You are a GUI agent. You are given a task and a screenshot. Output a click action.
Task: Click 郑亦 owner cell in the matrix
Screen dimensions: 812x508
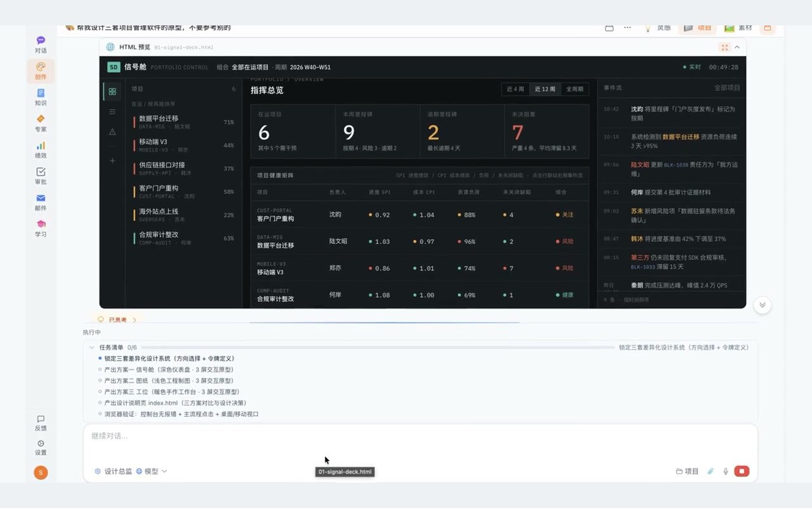tap(335, 268)
